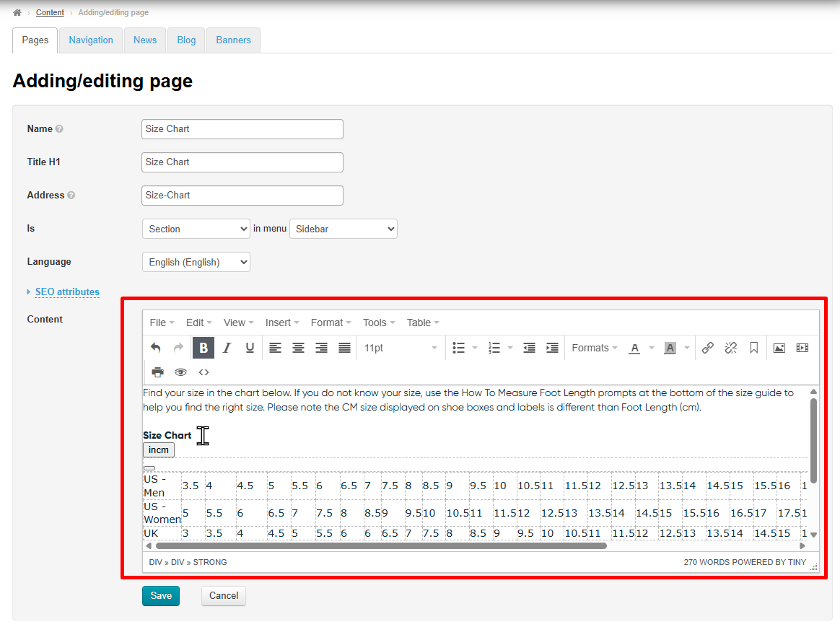Open the source code editor icon
840x627 pixels.
(204, 372)
